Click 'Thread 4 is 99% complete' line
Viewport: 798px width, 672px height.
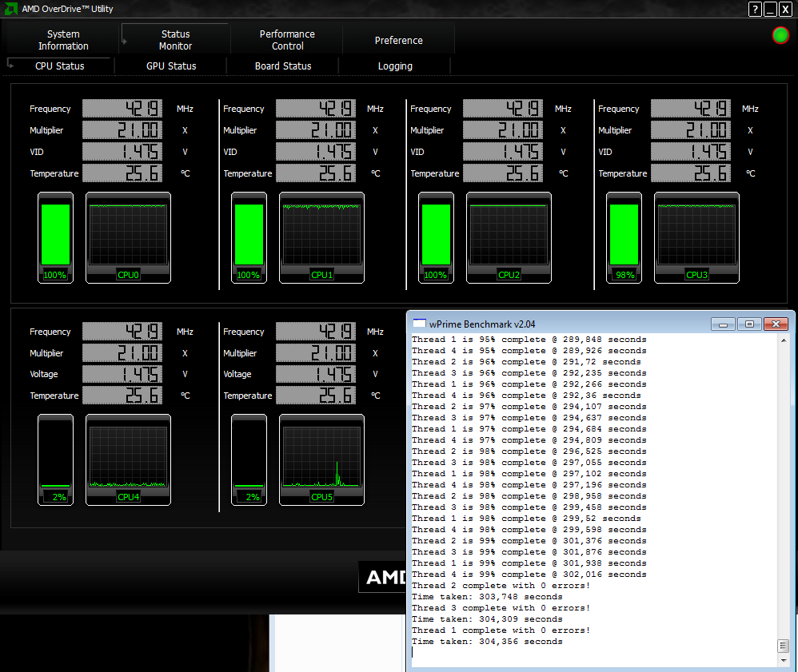tap(529, 575)
